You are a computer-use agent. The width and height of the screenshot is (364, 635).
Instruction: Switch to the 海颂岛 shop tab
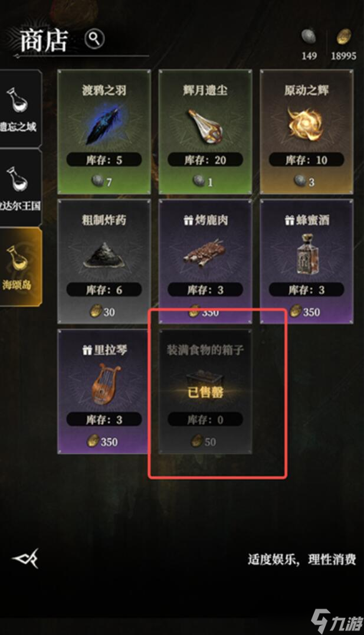pyautogui.click(x=20, y=267)
